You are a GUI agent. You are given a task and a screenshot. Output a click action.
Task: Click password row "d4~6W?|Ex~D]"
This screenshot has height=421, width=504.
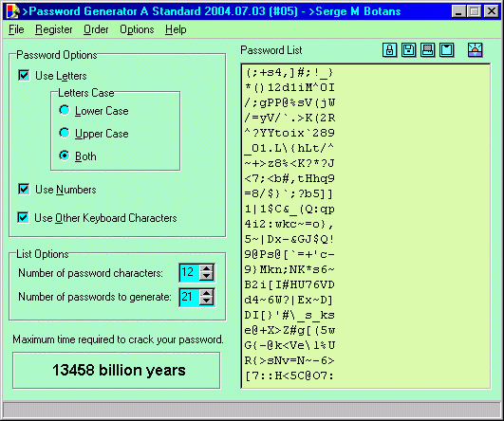point(289,300)
